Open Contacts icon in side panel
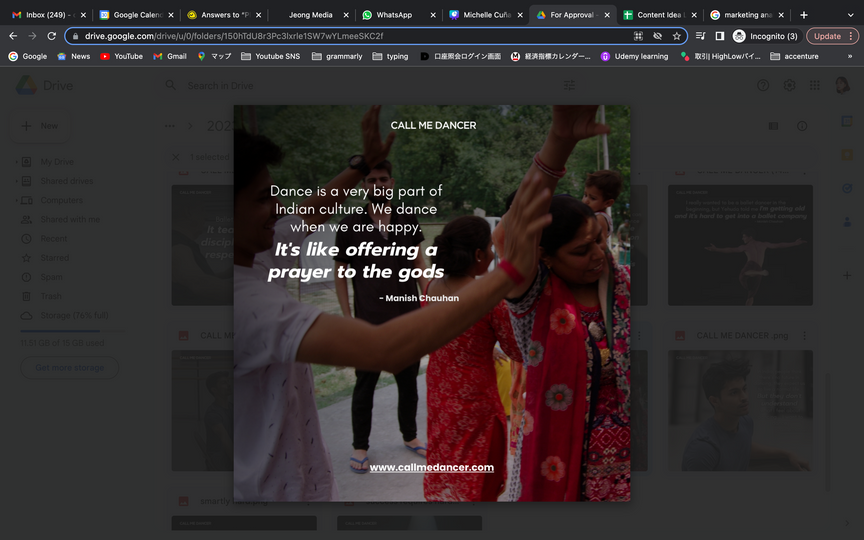This screenshot has width=864, height=540. pos(847,222)
